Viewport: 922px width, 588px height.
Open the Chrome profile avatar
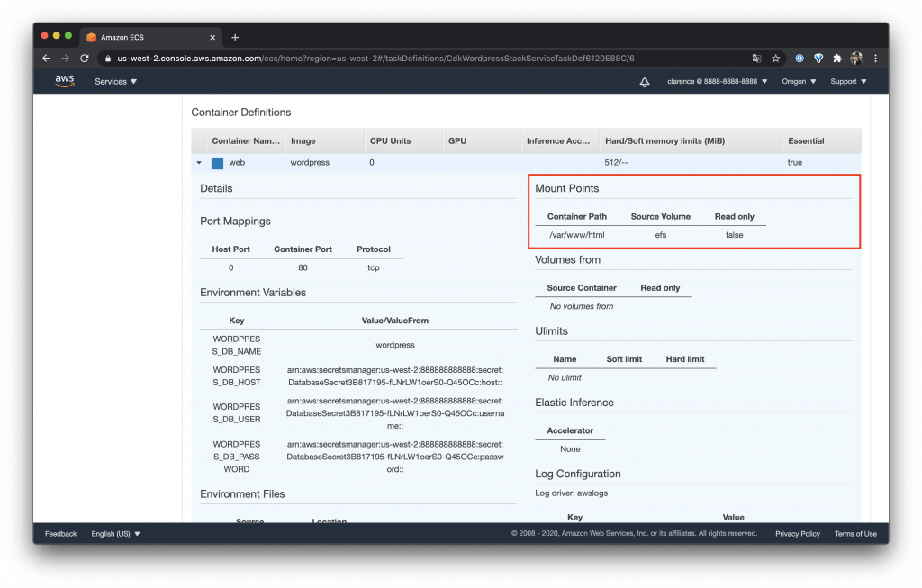pos(856,59)
